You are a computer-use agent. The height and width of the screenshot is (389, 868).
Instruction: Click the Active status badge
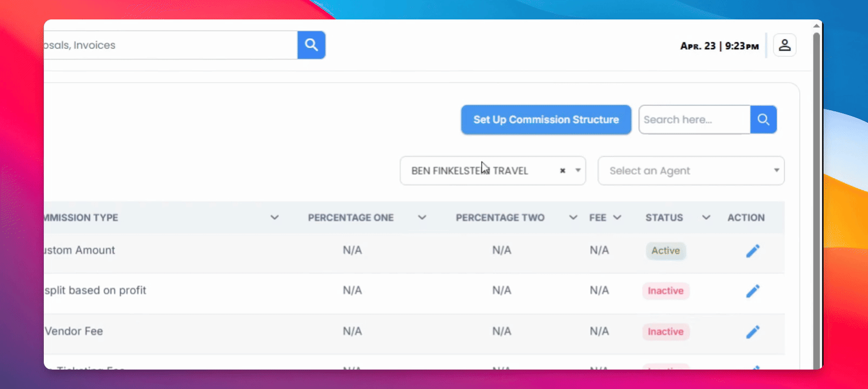665,251
